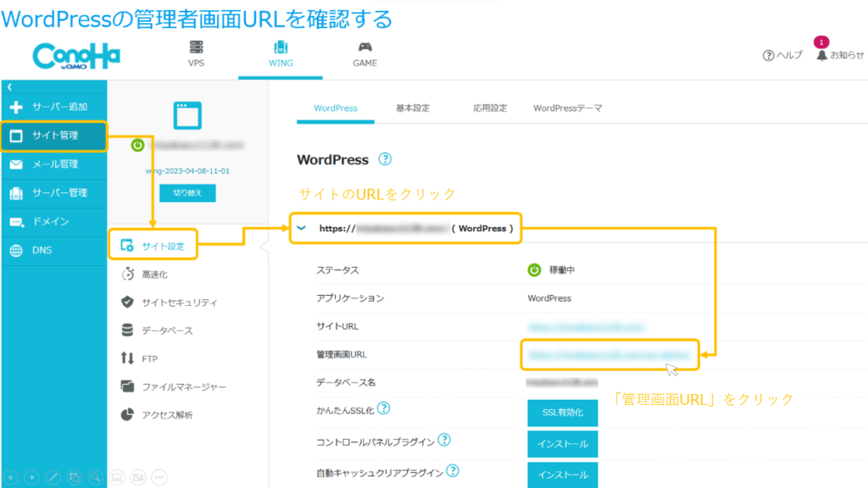Open 高速化 in the site menu
868x488 pixels.
tap(144, 274)
